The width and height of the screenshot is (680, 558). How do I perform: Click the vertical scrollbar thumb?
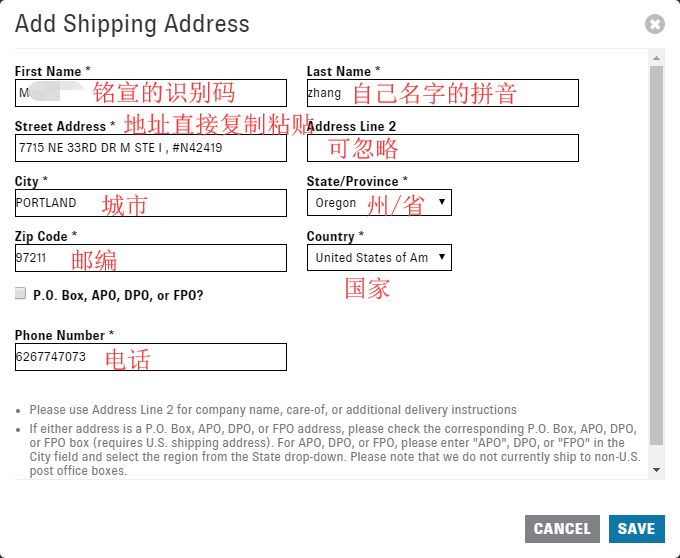[x=656, y=255]
